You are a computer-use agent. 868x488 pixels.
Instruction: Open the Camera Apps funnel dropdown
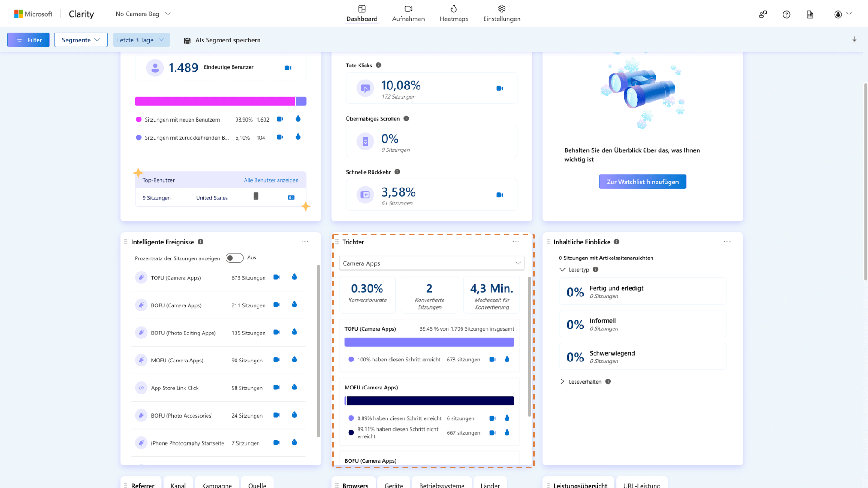pyautogui.click(x=431, y=263)
